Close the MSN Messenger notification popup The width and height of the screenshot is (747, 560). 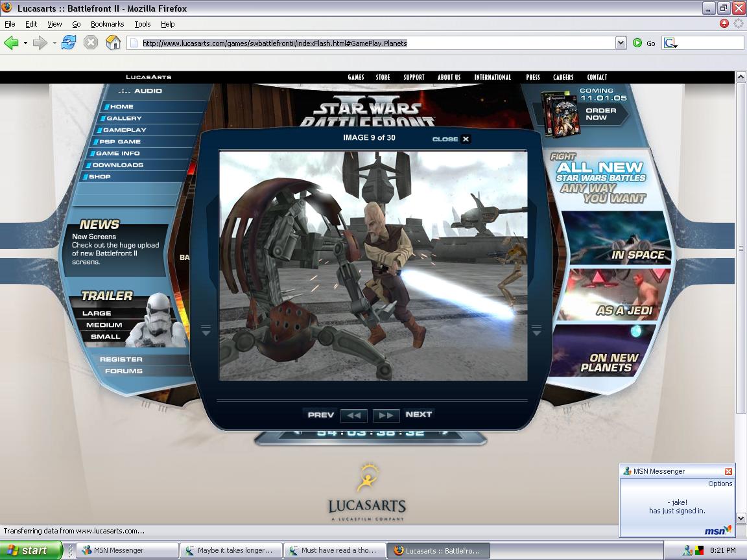point(728,471)
